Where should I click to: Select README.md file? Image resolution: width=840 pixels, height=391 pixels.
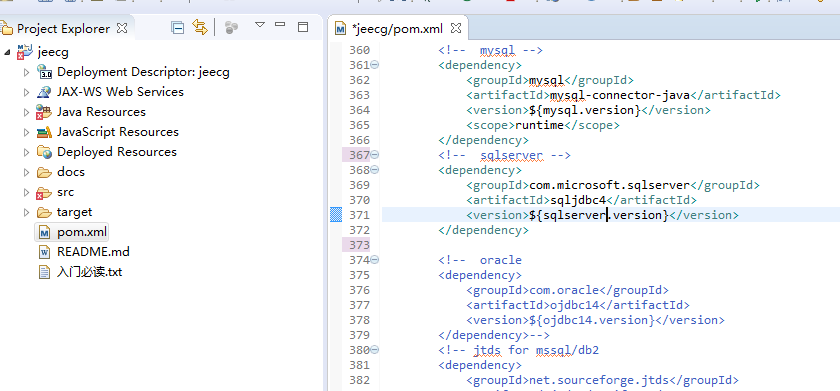point(93,252)
